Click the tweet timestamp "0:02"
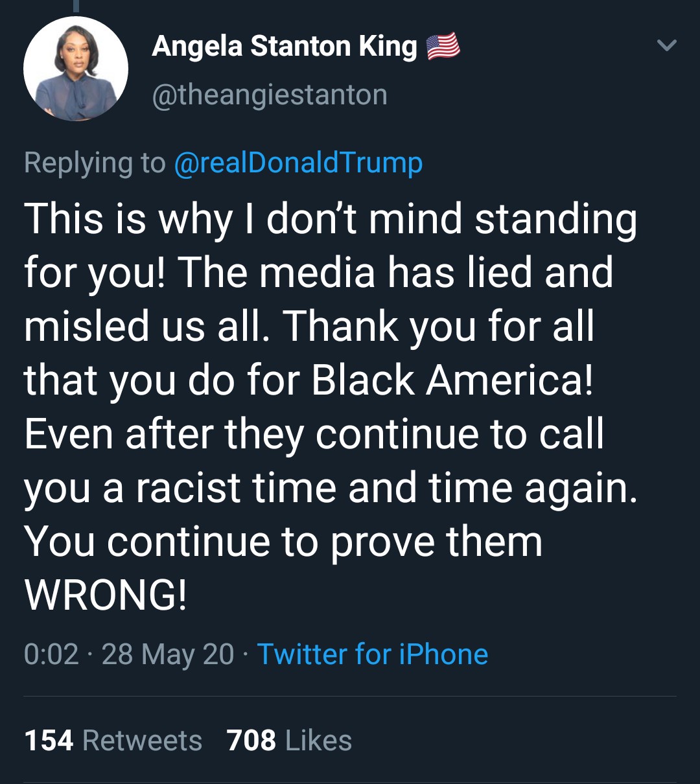700x784 pixels. click(x=51, y=654)
